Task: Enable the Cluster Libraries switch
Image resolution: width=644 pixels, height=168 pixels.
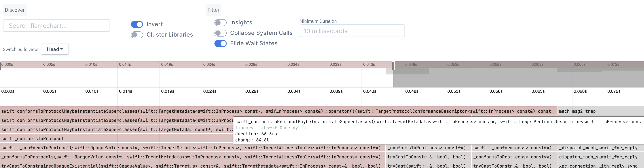Action: tap(137, 35)
